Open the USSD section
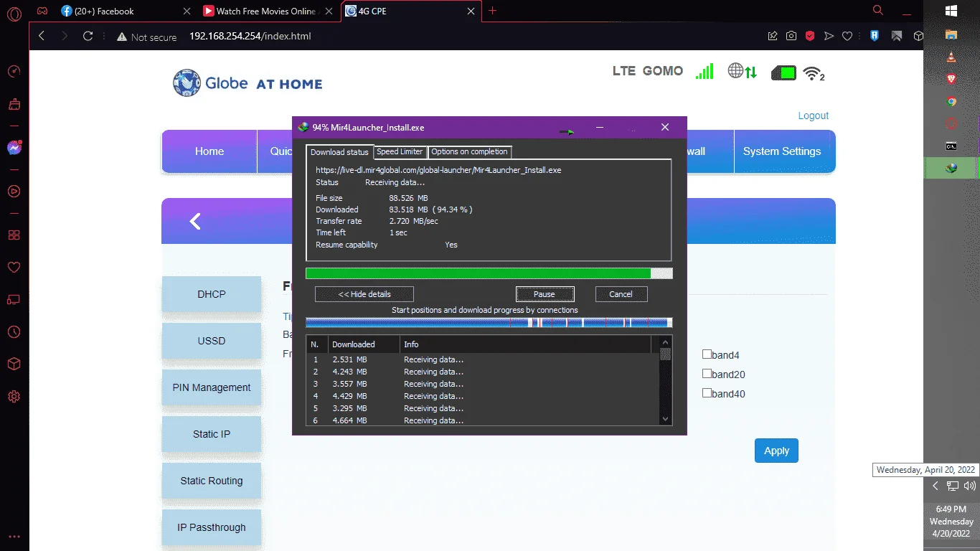Image resolution: width=980 pixels, height=551 pixels. [x=212, y=341]
